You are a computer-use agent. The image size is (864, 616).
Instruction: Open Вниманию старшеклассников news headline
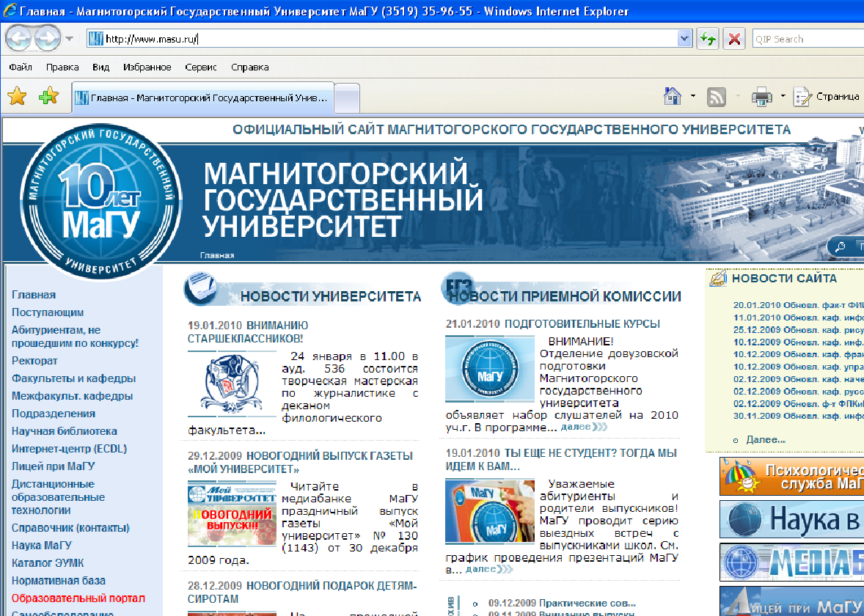(248, 332)
